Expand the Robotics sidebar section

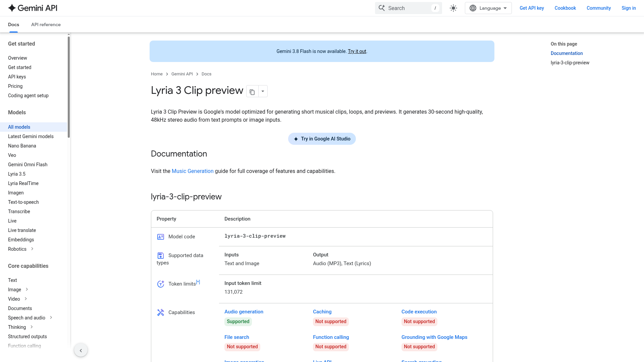32,249
